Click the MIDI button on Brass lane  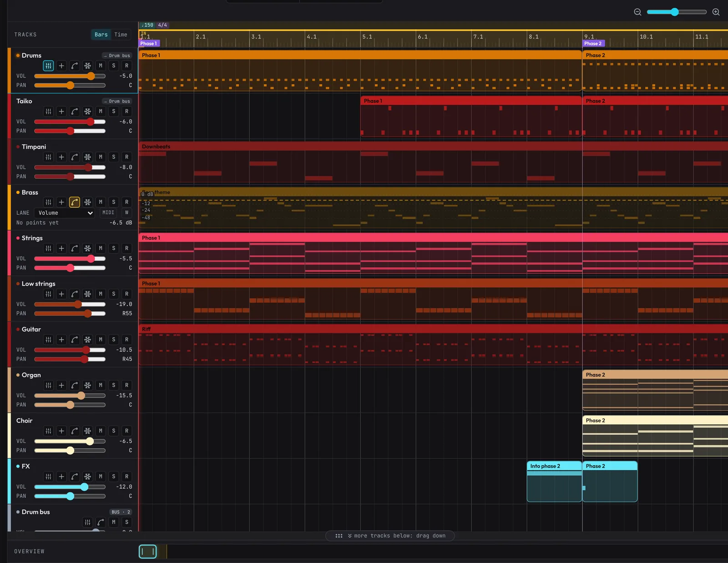coord(108,212)
